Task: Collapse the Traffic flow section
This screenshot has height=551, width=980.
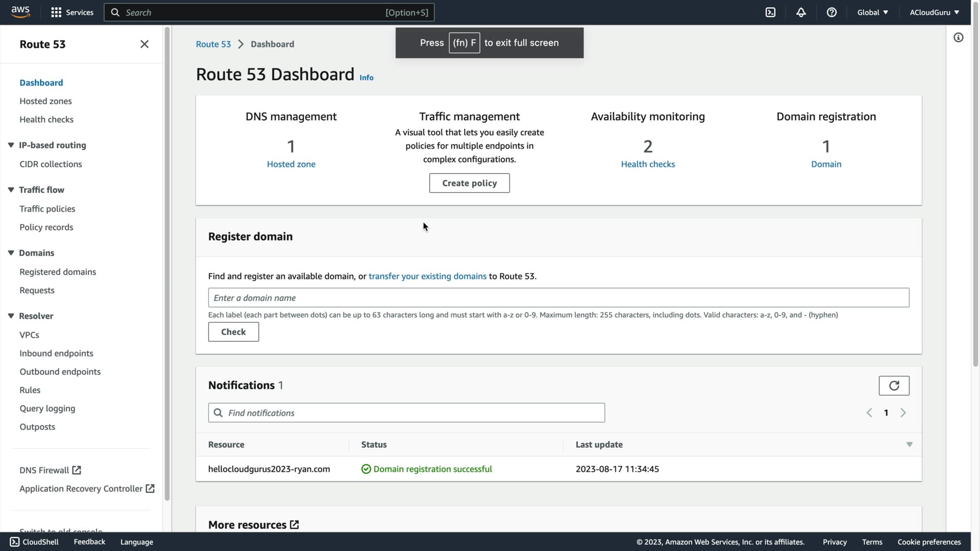Action: (11, 190)
